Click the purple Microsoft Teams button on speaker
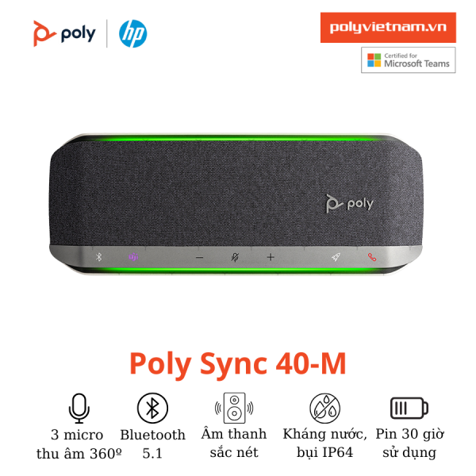 [133, 257]
